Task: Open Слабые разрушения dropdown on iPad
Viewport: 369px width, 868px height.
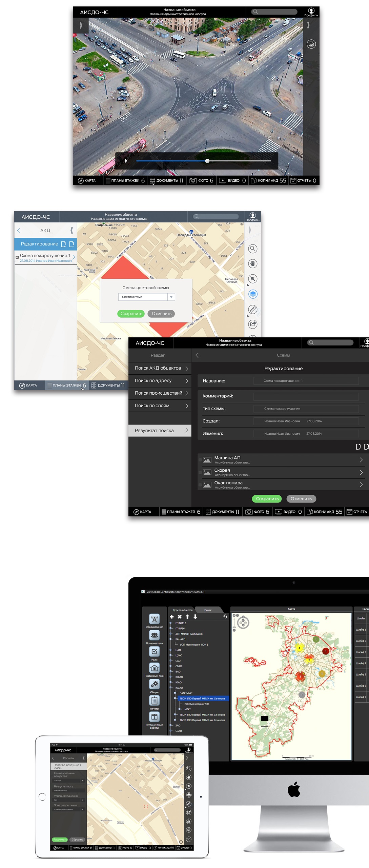Action: pyautogui.click(x=69, y=809)
